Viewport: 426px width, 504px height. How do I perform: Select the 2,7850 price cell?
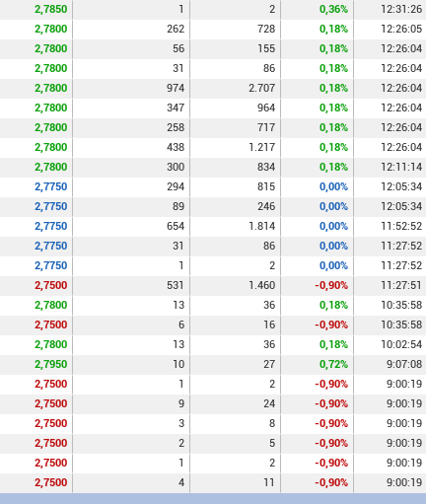[x=51, y=9]
